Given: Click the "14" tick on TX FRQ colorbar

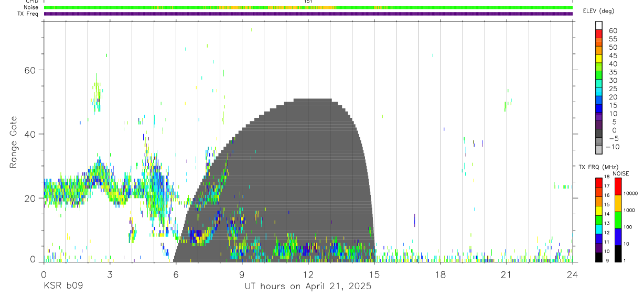Looking at the screenshot, I should (607, 214).
